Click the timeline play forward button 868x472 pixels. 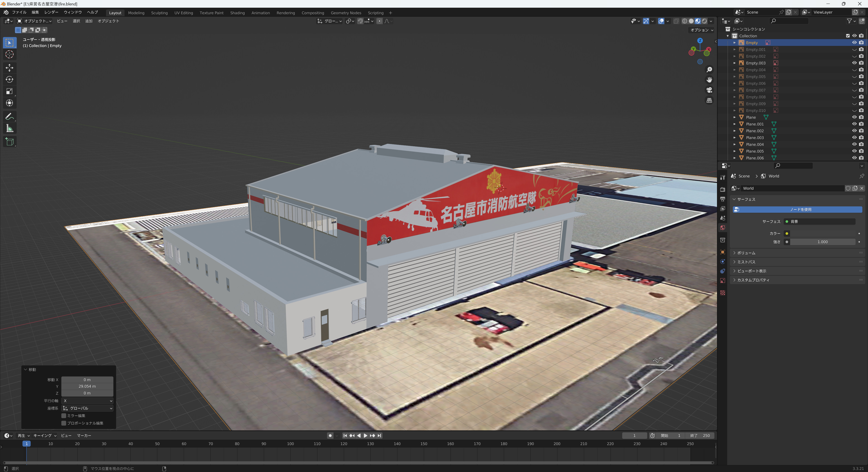[x=365, y=436]
